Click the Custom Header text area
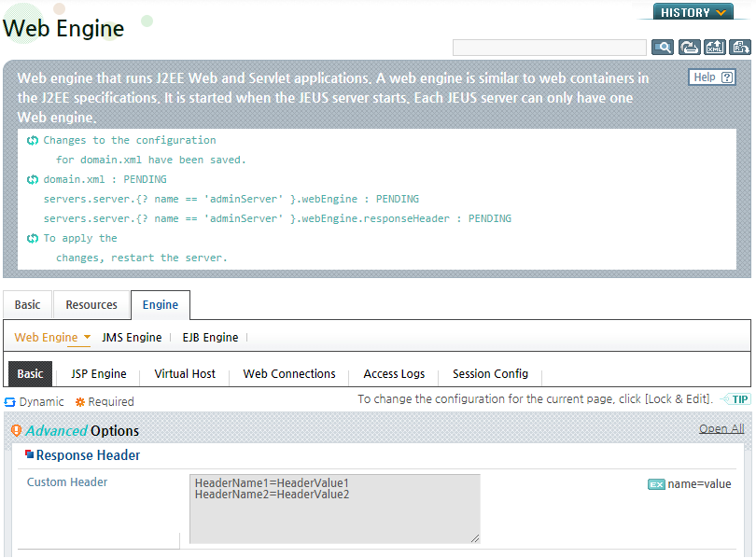This screenshot has height=558, width=756. (x=335, y=509)
